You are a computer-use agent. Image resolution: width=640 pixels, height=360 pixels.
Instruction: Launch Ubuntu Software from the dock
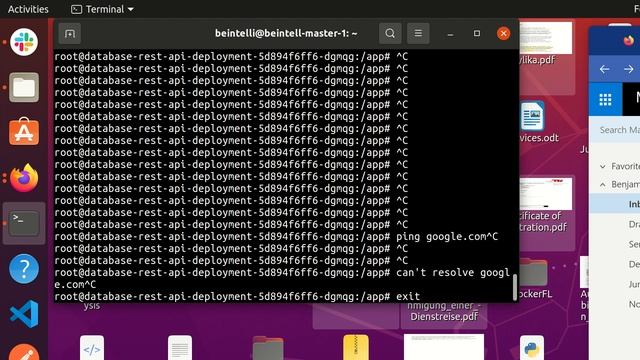[24, 131]
